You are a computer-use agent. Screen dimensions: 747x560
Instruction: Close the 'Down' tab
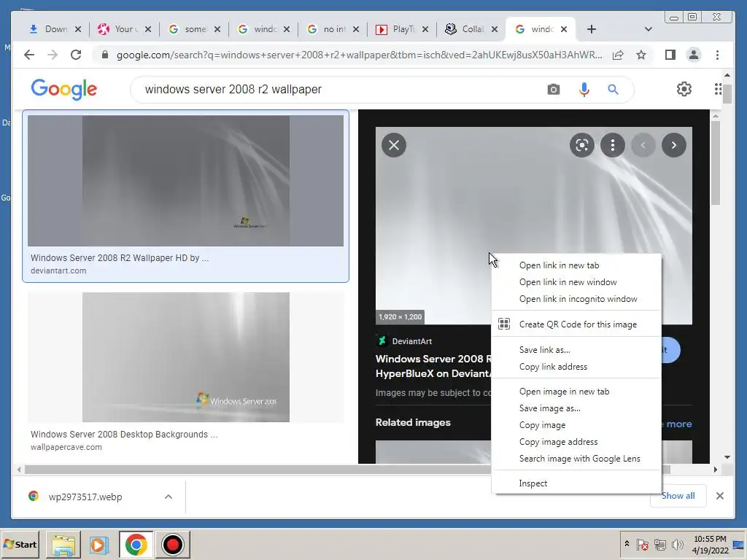pos(78,29)
